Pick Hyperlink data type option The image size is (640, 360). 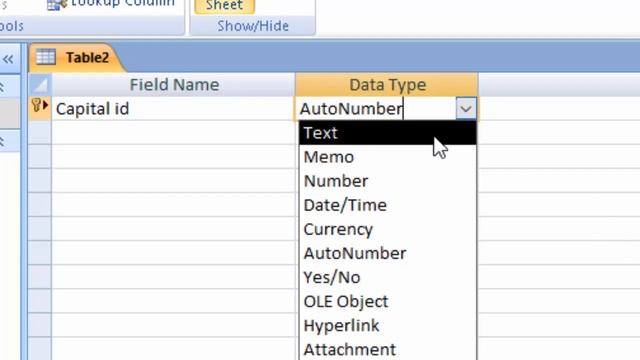(387, 326)
